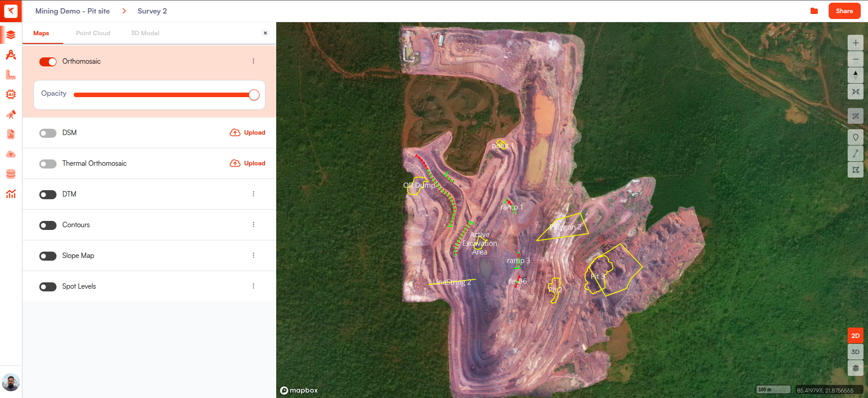Image resolution: width=868 pixels, height=398 pixels.
Task: Open Spot Levels three-dot options menu
Action: 253,286
